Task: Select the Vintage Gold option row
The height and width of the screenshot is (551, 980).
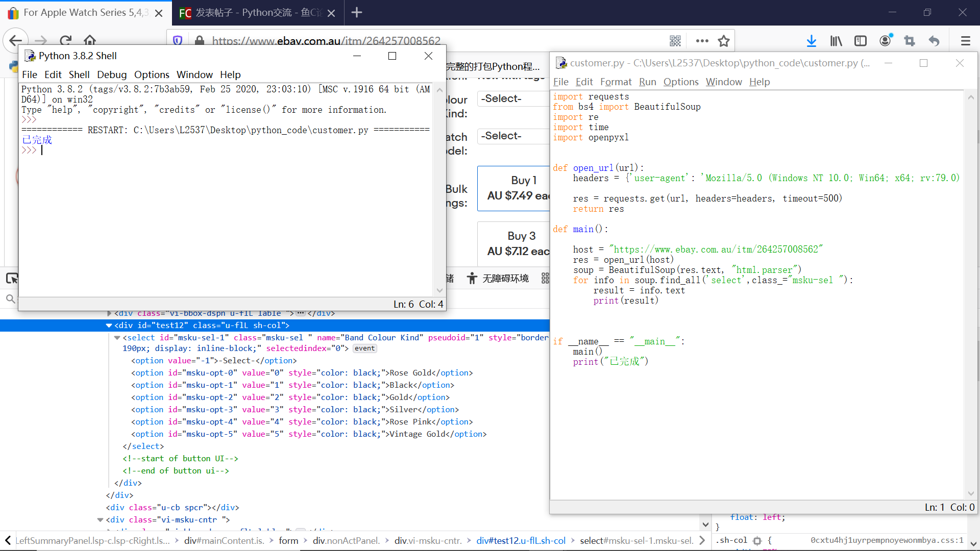Action: pos(309,434)
